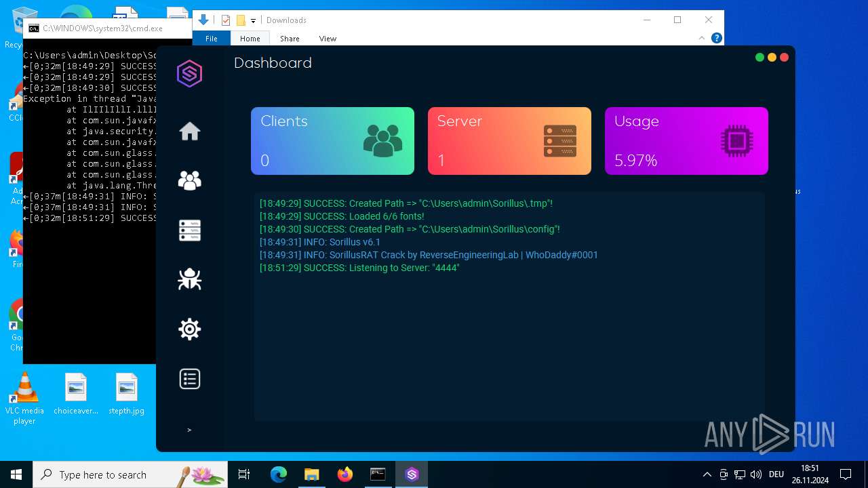Open the Server sidebar icon
The width and height of the screenshot is (868, 488).
[x=189, y=230]
